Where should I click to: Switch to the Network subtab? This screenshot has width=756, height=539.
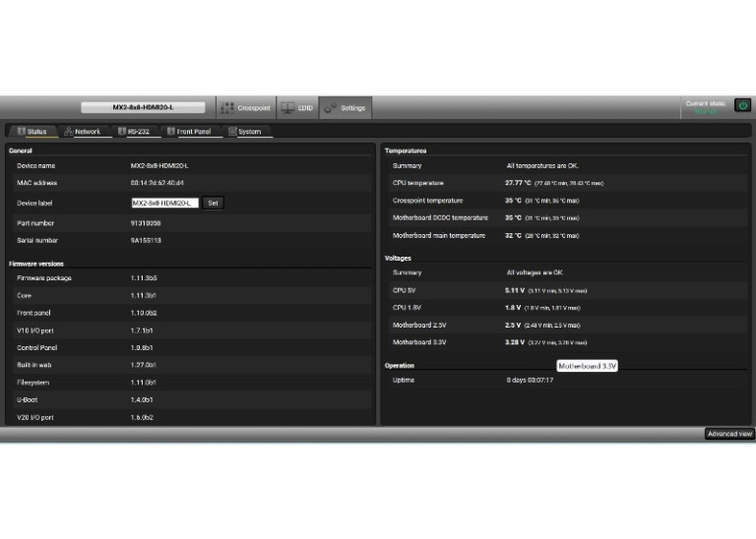tap(83, 132)
